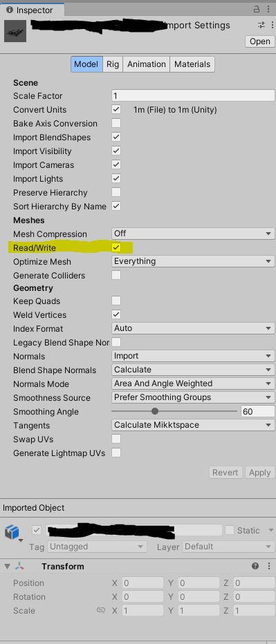
Task: Disable the Read/Write checkbox
Action: coord(116,247)
